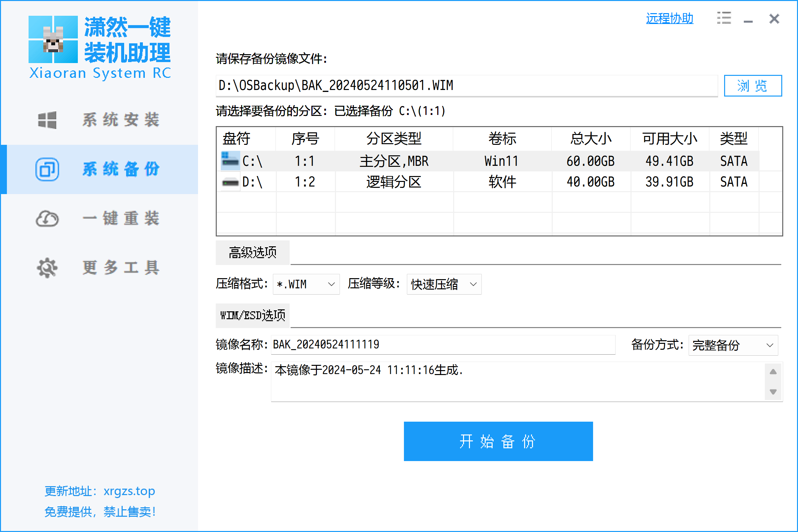Click the gear icon for more tools

click(x=47, y=268)
